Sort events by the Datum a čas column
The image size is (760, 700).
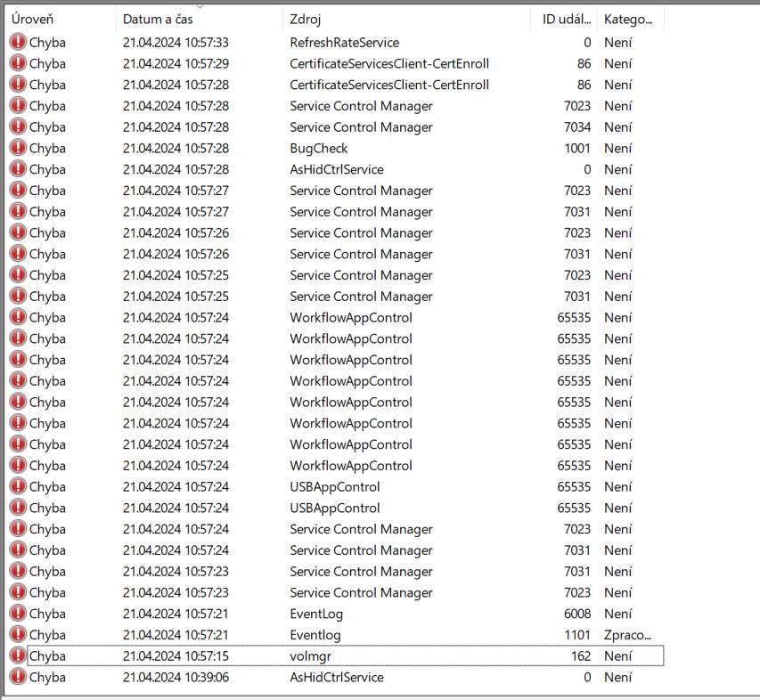point(158,19)
